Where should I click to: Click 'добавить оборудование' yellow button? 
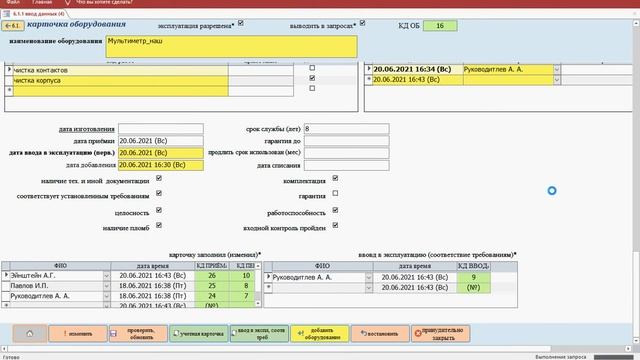320,333
